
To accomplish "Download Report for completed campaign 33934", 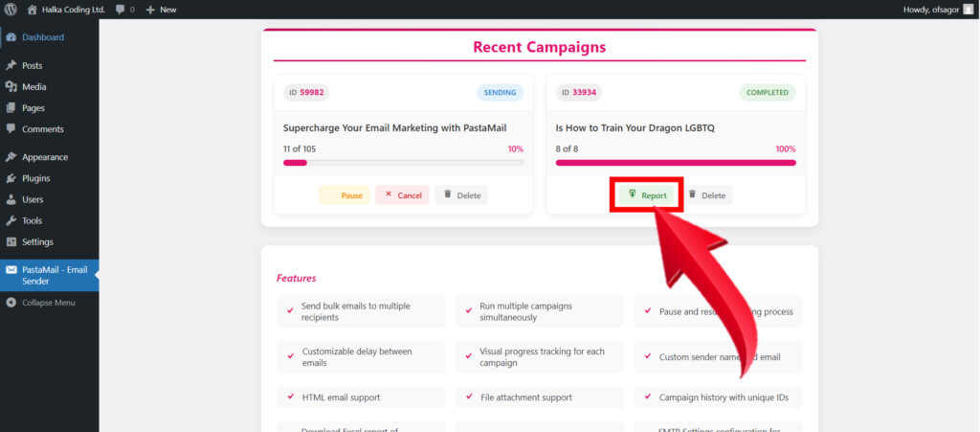I will click(646, 195).
